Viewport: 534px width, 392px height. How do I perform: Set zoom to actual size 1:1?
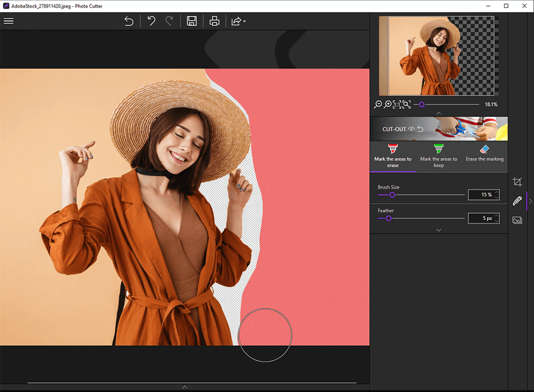[x=397, y=105]
